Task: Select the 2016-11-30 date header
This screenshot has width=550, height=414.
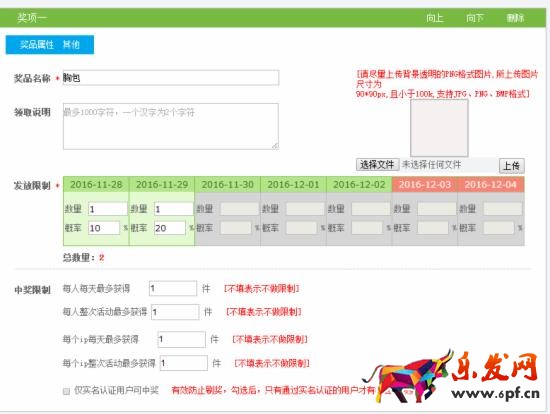Action: point(228,185)
